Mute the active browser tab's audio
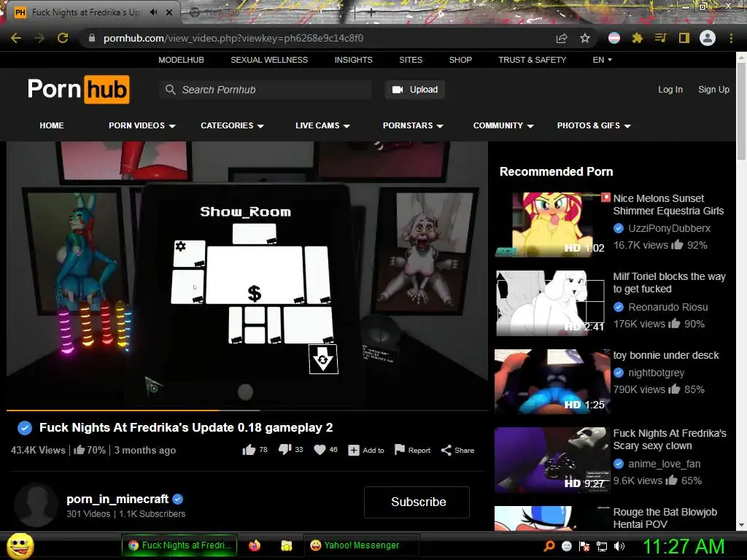Viewport: 747px width, 560px height. [153, 12]
